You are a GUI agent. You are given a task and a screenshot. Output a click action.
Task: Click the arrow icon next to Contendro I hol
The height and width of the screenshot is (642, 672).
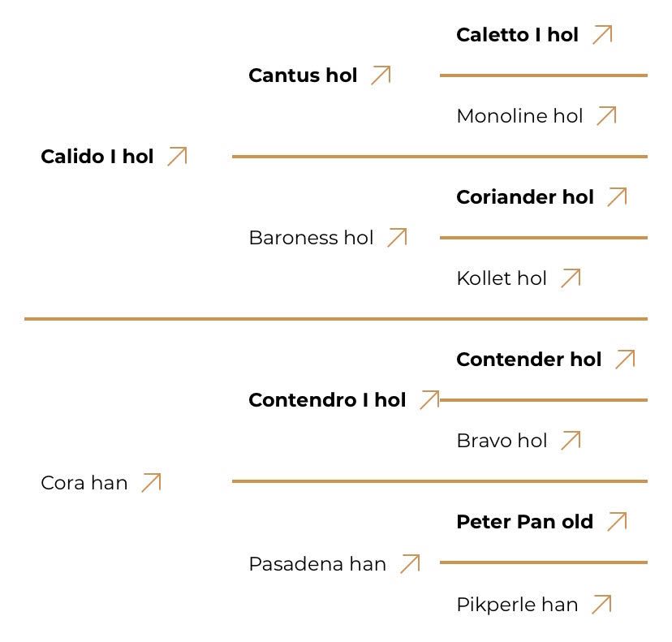click(x=429, y=399)
